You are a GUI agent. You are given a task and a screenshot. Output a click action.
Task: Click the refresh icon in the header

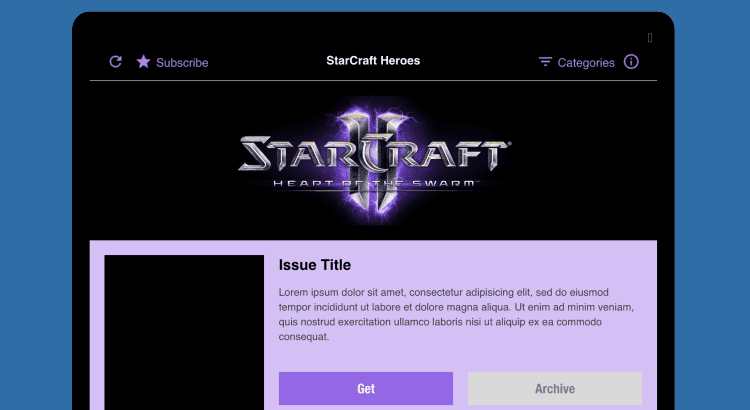click(x=116, y=62)
